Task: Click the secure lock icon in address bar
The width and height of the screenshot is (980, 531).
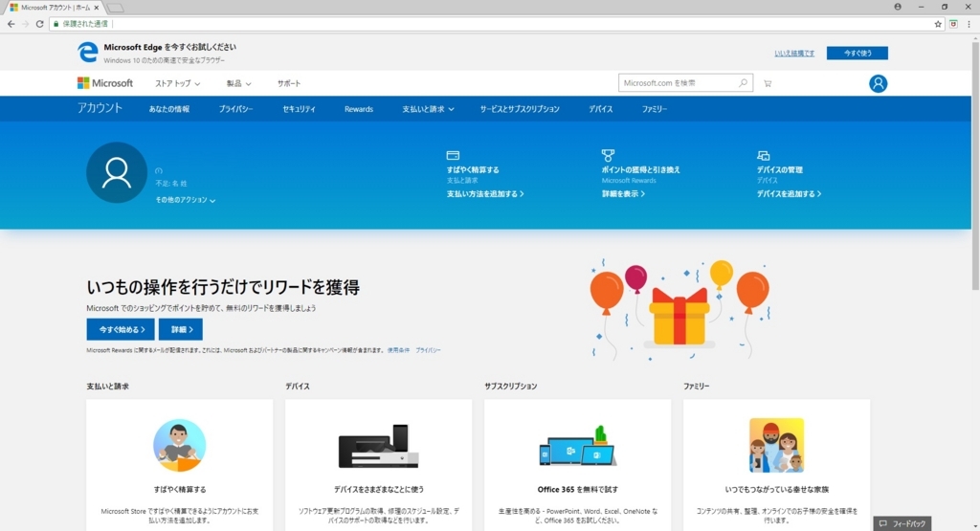Action: [x=56, y=24]
